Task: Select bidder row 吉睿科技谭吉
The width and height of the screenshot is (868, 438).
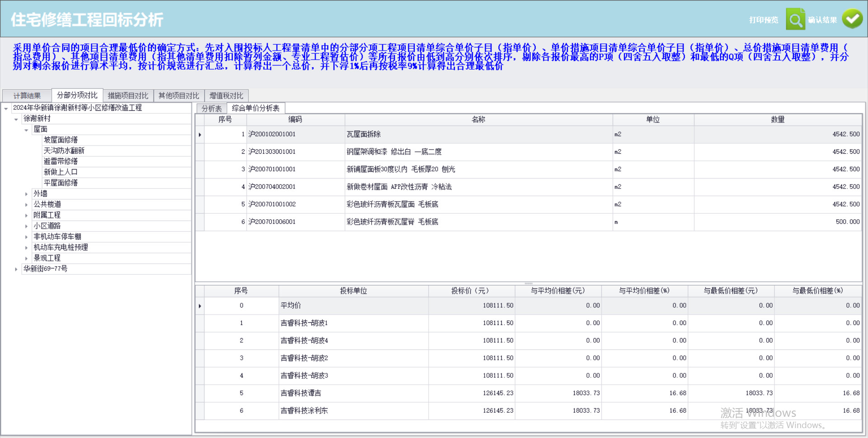Action: click(x=528, y=394)
